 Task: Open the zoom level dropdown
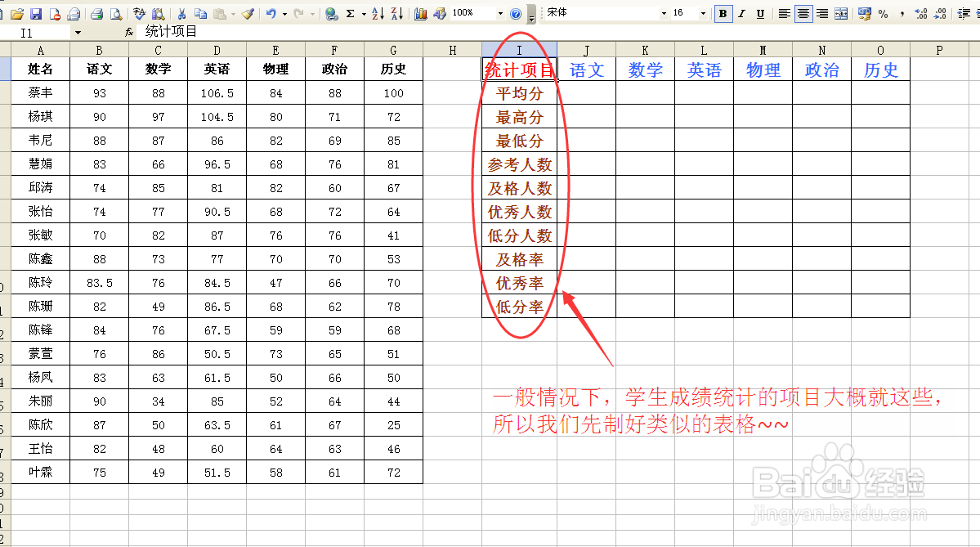tap(499, 13)
